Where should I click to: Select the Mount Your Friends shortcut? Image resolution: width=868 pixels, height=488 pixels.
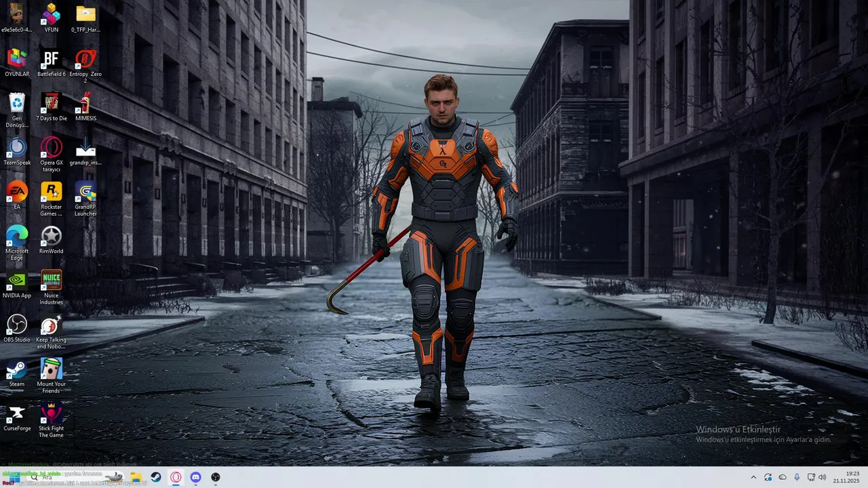coord(51,376)
